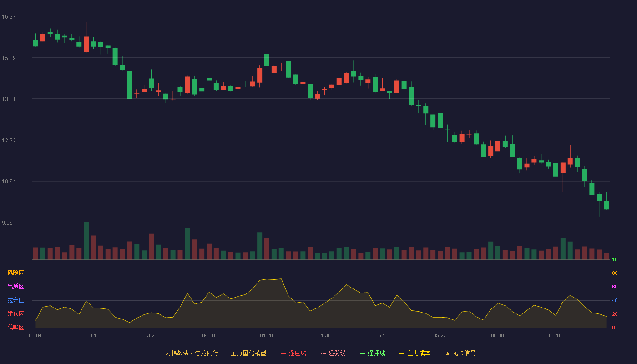Click the 04-20 date axis label
Screen dimensions: 637x364
click(x=266, y=335)
